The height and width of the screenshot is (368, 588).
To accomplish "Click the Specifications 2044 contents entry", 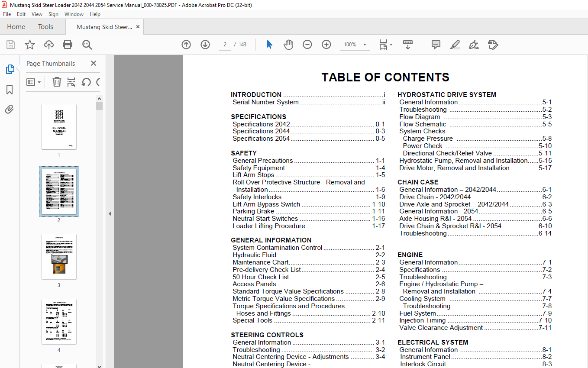I will pos(309,131).
